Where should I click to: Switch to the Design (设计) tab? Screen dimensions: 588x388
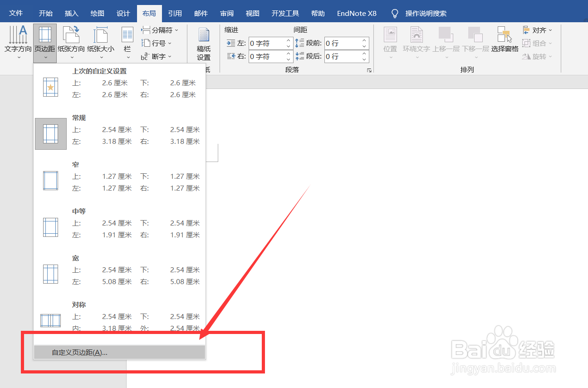click(123, 13)
